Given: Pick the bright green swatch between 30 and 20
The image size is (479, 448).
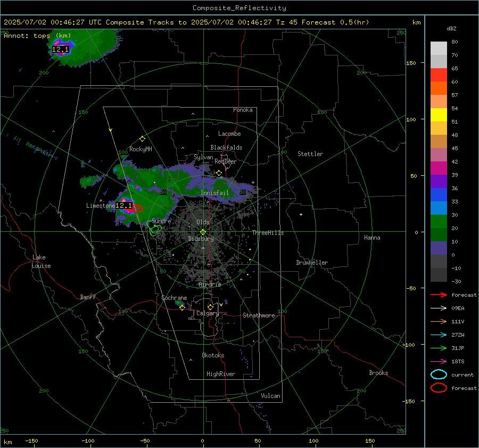Looking at the screenshot, I should 439,222.
